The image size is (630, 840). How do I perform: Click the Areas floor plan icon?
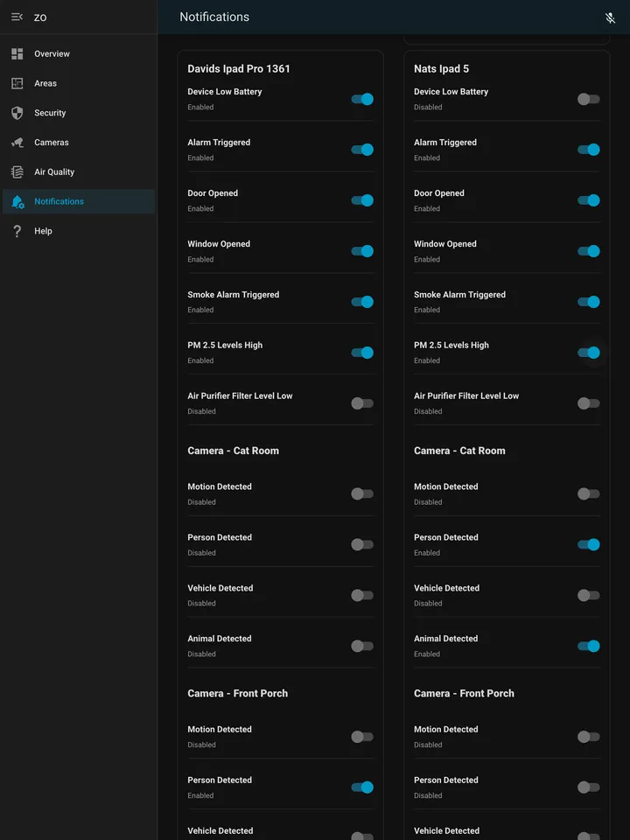pyautogui.click(x=17, y=83)
